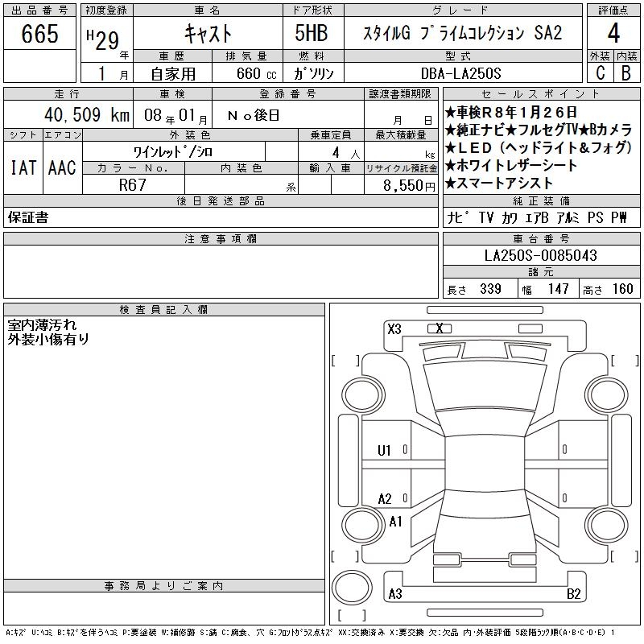Select the exterior grade C cell
Viewport: 644px width, 644px height.
pos(600,72)
